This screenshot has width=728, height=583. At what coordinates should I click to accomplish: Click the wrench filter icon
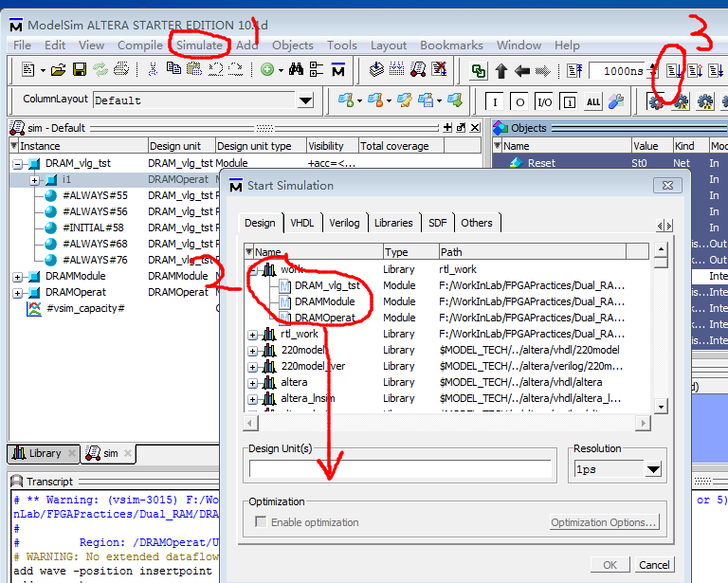coord(615,101)
